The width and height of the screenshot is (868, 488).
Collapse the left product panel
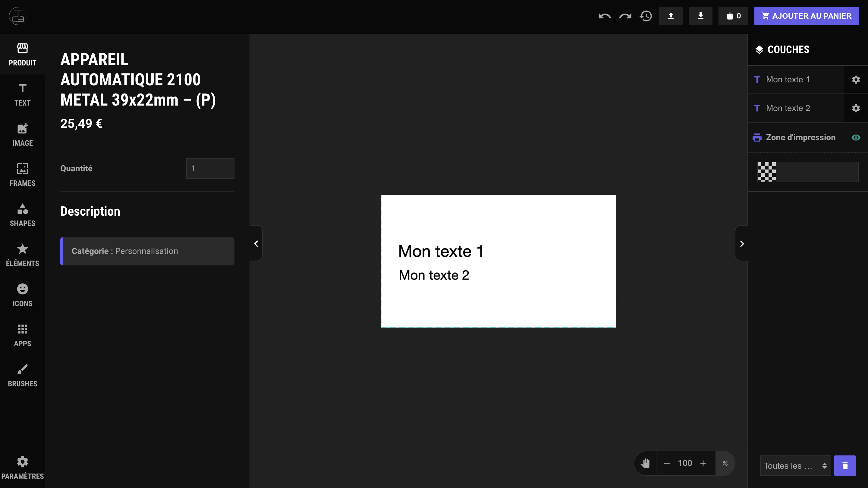pos(256,243)
